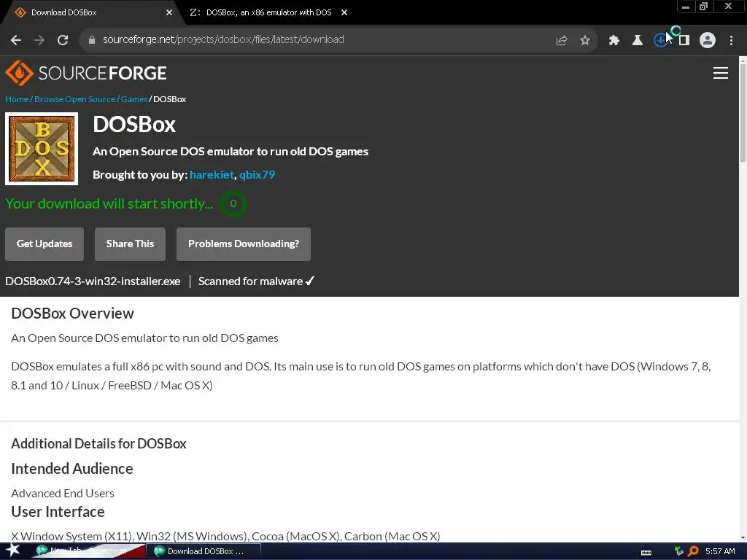
Task: Click the 5:57 AM clock
Action: pos(720,551)
